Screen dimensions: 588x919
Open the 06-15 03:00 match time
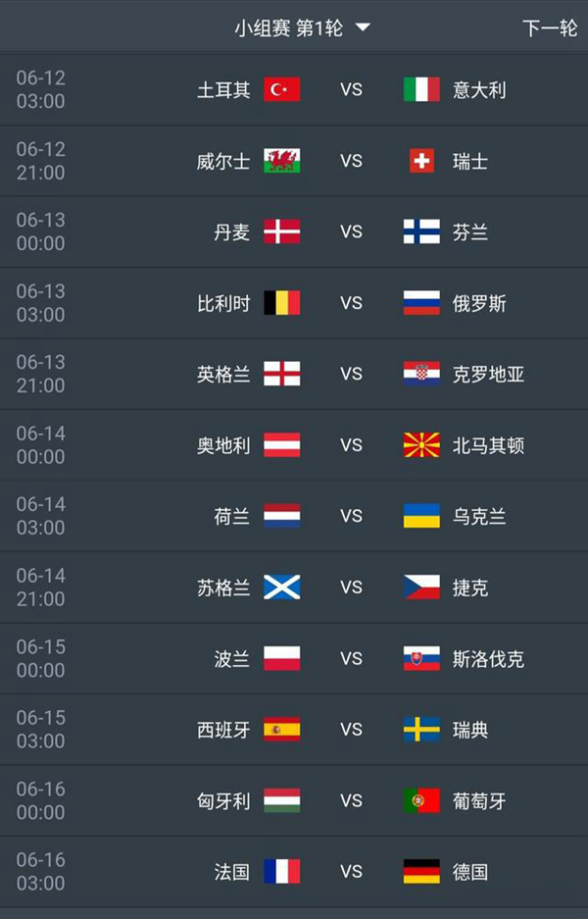click(x=41, y=730)
